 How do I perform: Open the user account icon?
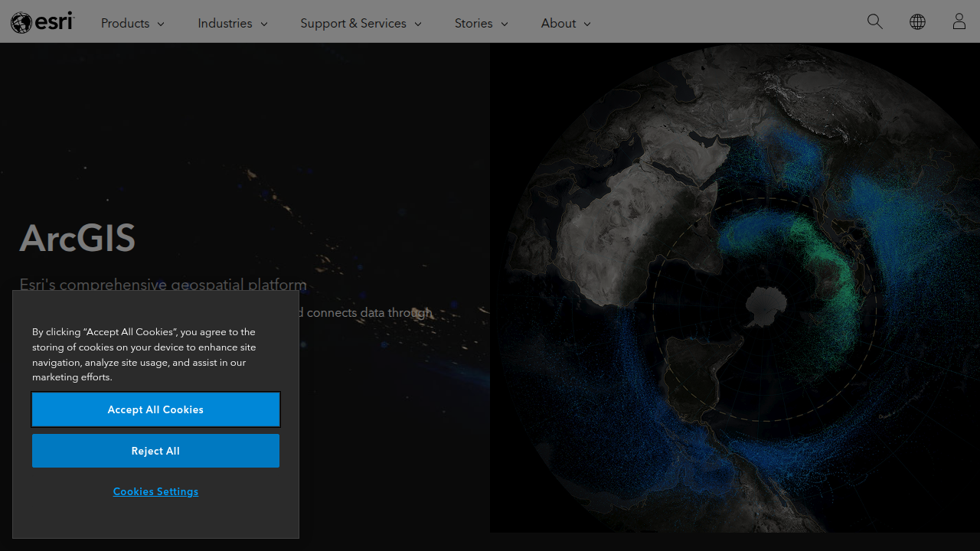(959, 21)
